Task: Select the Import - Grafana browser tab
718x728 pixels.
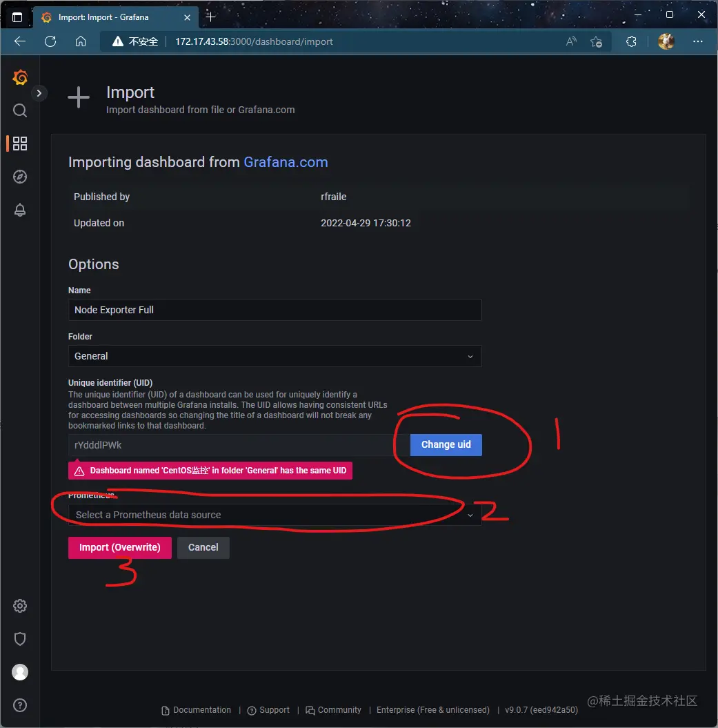Action: [116, 17]
